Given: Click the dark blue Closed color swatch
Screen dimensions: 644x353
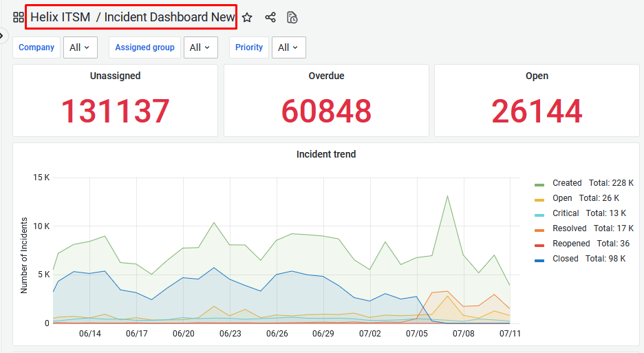Looking at the screenshot, I should [x=539, y=261].
